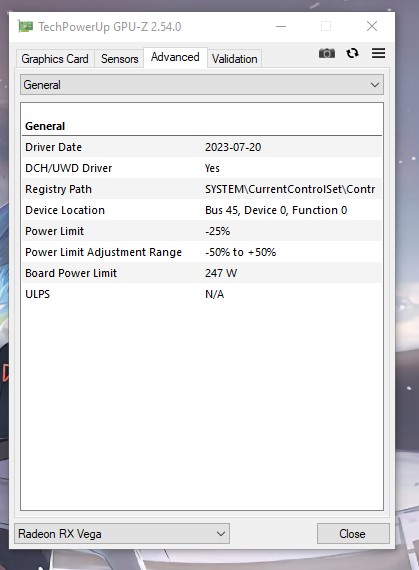Select the ULPS label
This screenshot has height=570, width=419.
tap(37, 294)
